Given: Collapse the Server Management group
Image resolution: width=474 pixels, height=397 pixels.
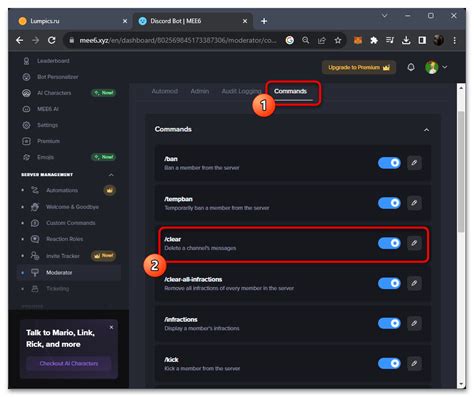Looking at the screenshot, I should click(x=111, y=175).
